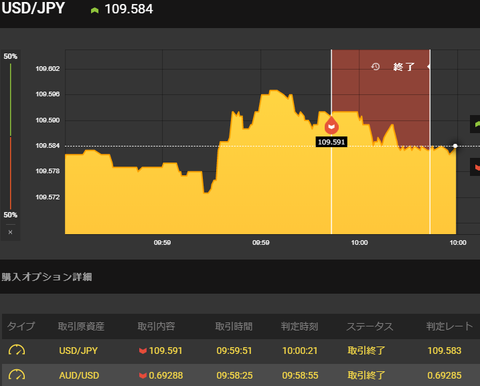Click the red portion of sentiment bar
Viewport: 480px width, 386px height.
click(10, 173)
